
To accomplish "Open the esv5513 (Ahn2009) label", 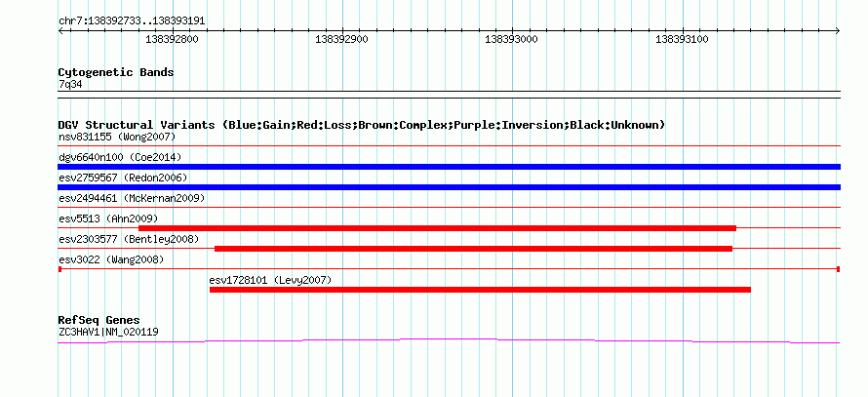I will [x=108, y=218].
